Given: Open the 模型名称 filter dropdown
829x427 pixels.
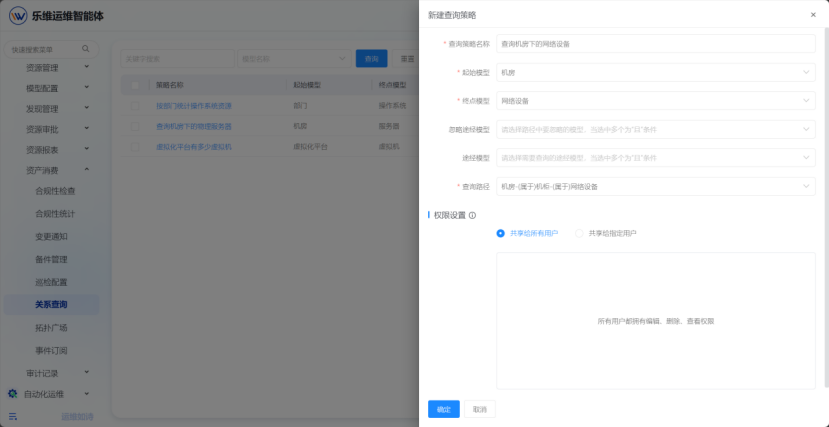Looking at the screenshot, I should [294, 59].
